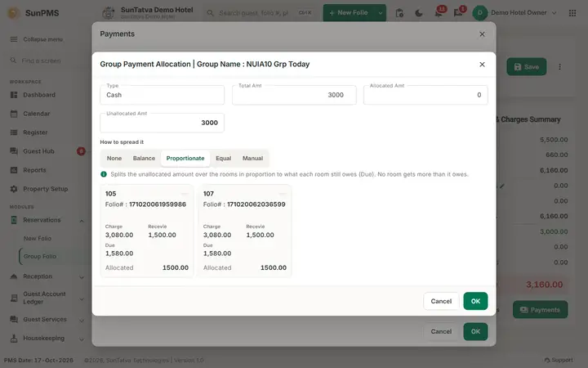Click Folio# 171020061959986 text
The image size is (588, 368).
point(145,204)
